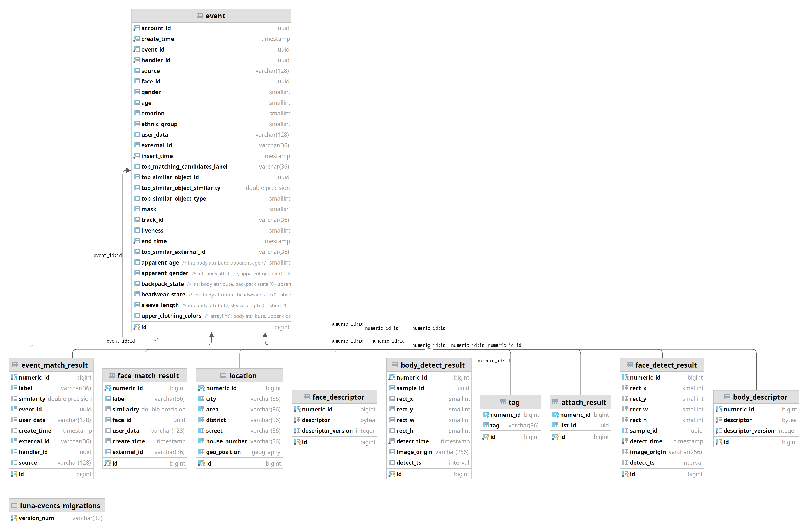Image resolution: width=808 pixels, height=532 pixels.
Task: Click the key icon next to version_num
Action: point(14,518)
